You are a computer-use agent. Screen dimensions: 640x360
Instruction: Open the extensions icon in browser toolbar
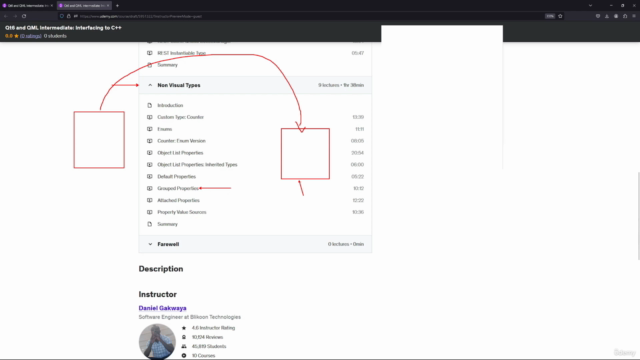coord(625,16)
